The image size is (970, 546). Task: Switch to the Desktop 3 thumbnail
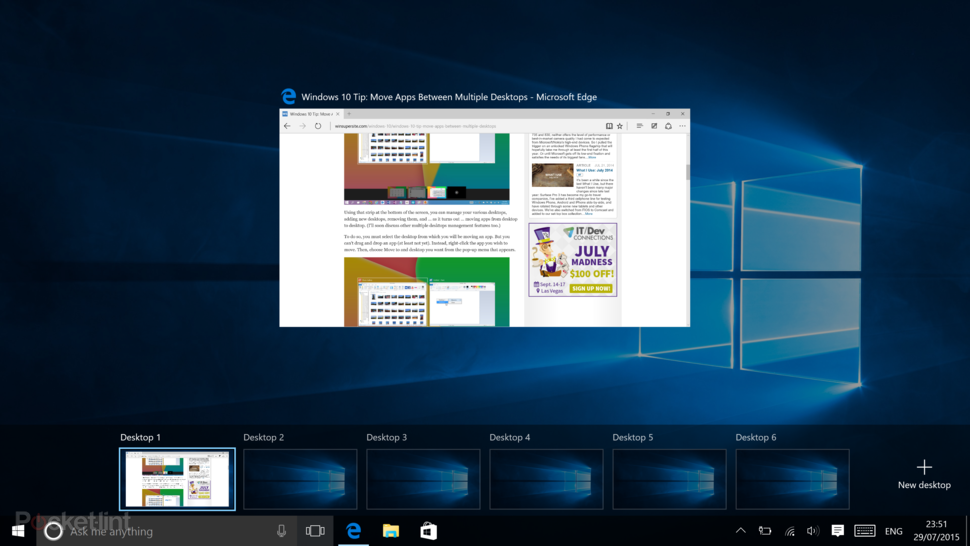click(x=423, y=479)
